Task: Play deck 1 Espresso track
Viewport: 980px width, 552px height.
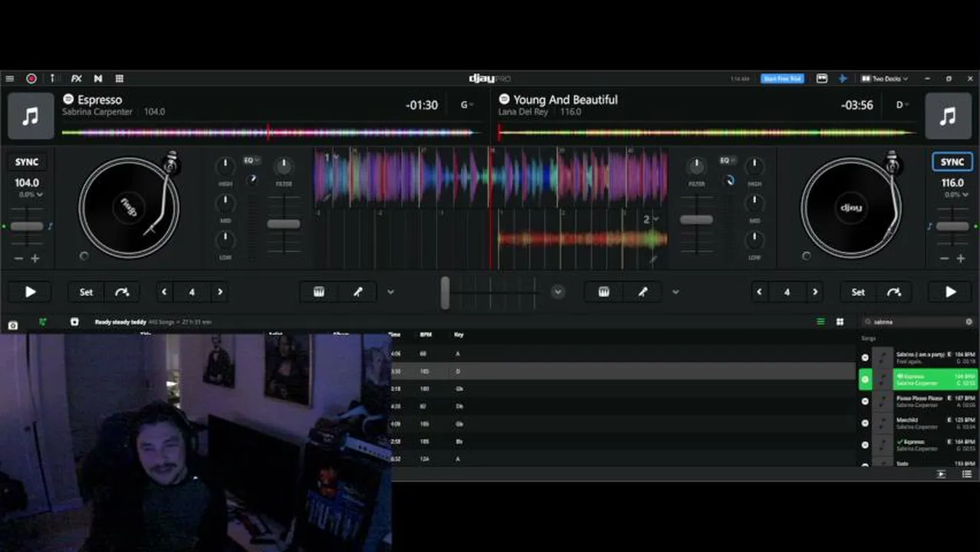Action: point(31,292)
